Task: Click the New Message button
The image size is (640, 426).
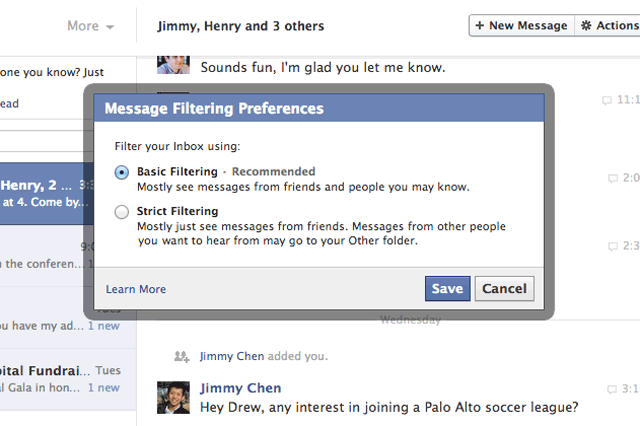Action: [x=520, y=26]
